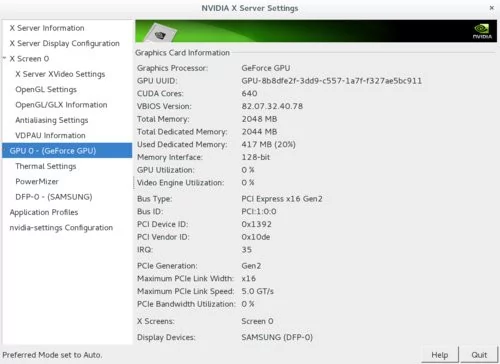This screenshot has width=500, height=364.
Task: Click PCIe Generation value Gen2
Action: 251,266
